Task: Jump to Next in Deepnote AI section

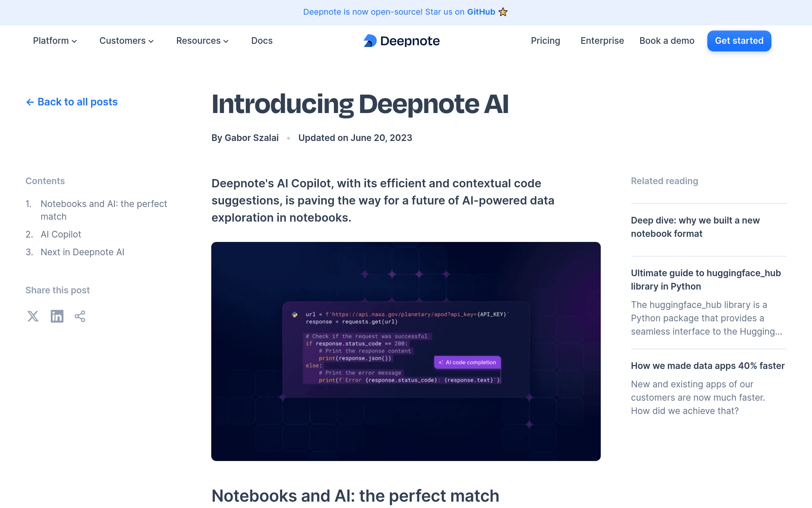Action: click(82, 252)
